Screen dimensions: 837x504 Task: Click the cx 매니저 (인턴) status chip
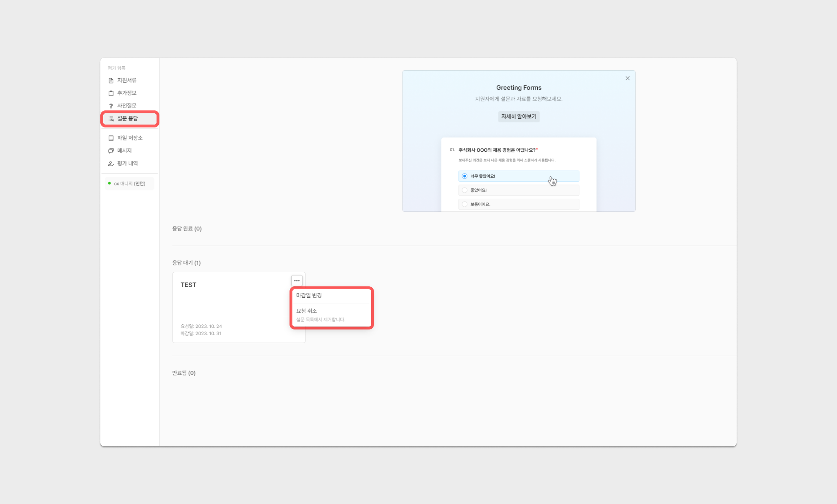pyautogui.click(x=129, y=184)
